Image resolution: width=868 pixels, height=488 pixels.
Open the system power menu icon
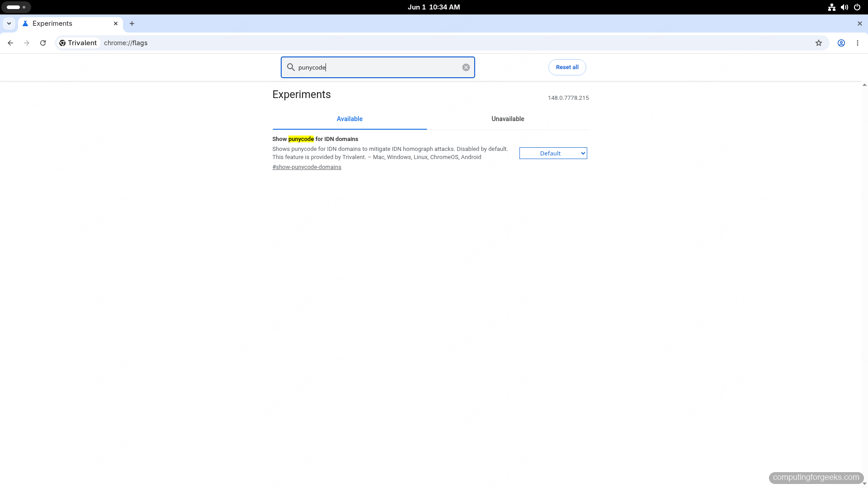click(857, 7)
